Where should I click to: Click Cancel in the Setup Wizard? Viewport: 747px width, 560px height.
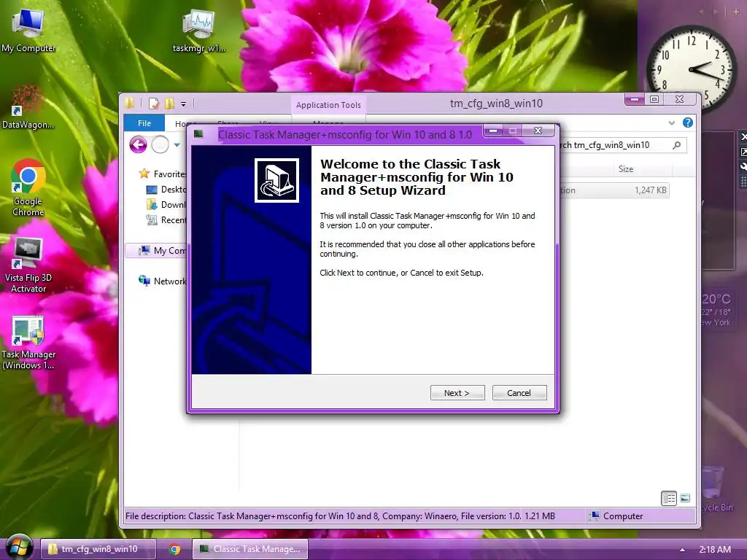[x=519, y=393]
